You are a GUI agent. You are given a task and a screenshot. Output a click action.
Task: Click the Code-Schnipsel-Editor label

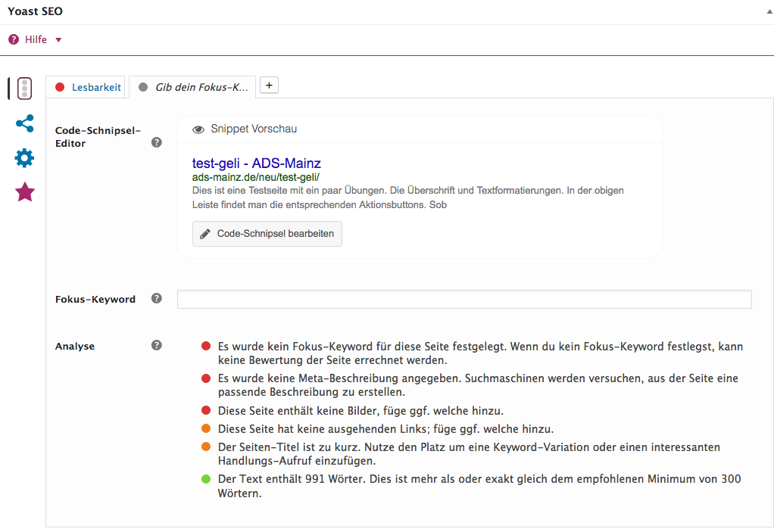(x=98, y=136)
